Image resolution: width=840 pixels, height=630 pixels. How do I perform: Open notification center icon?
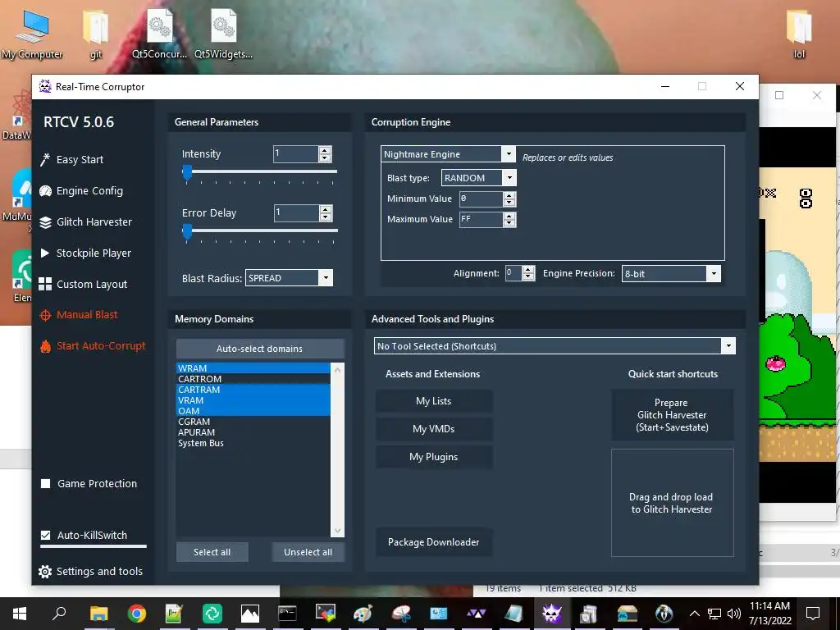(x=813, y=614)
